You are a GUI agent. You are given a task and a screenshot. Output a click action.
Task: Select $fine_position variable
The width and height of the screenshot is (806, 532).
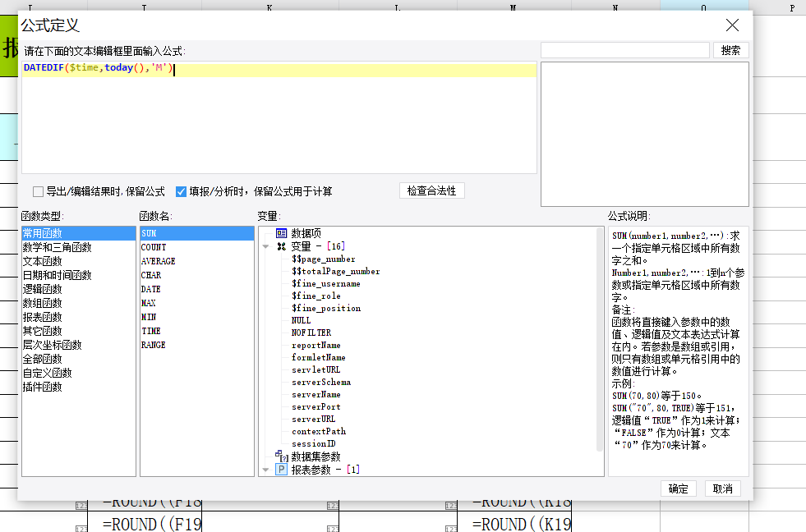point(326,309)
